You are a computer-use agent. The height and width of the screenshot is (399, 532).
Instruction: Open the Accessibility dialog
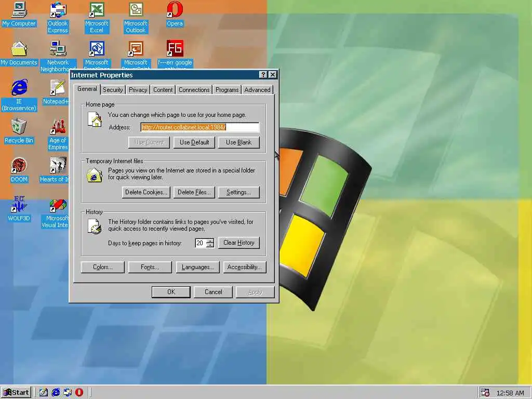[245, 267]
